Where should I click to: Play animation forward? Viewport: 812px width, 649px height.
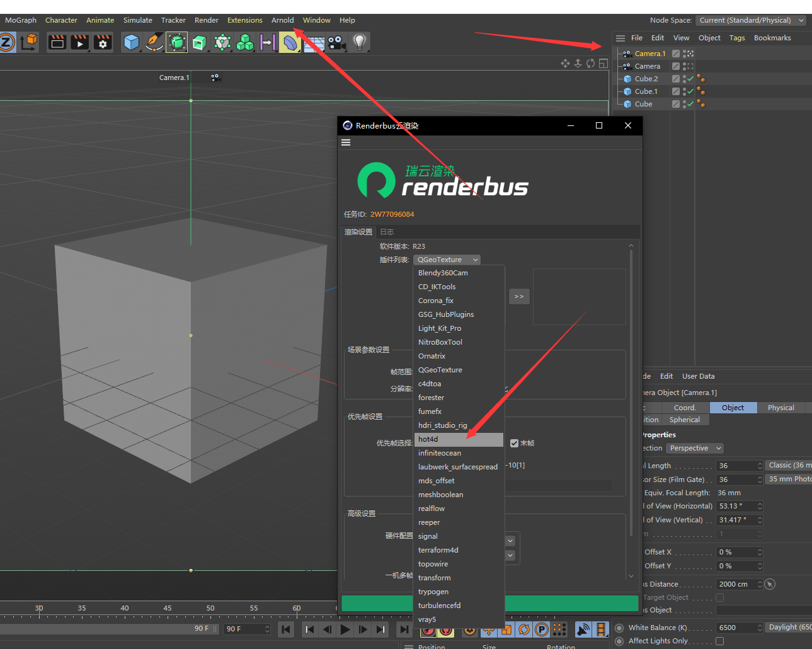coord(345,629)
